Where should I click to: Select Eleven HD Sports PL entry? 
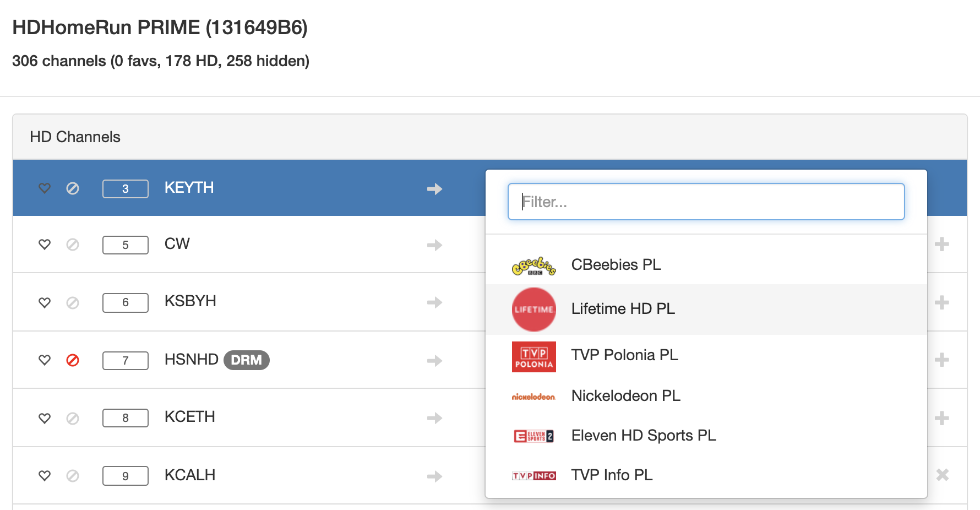[643, 436]
